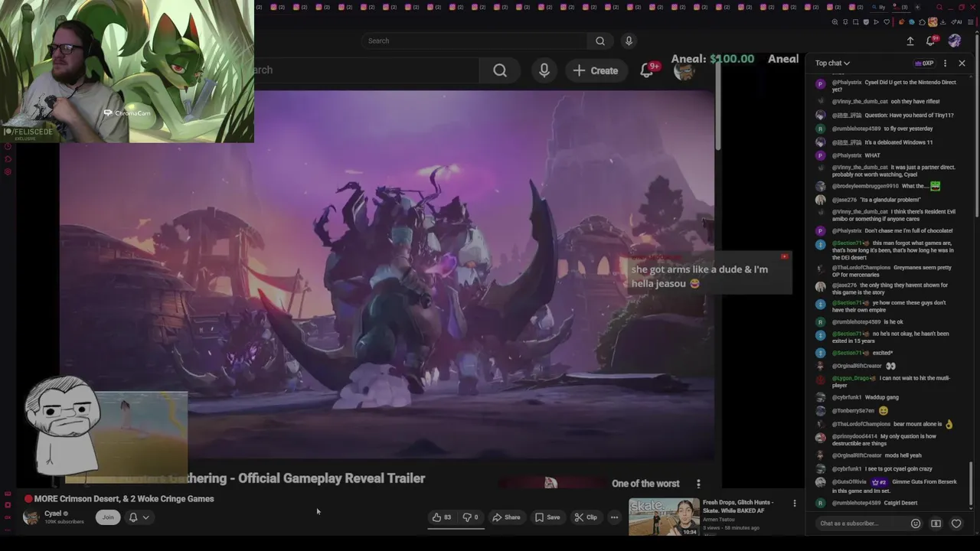This screenshot has height=551, width=980.
Task: Expand the notification bell dropdown beside Join
Action: point(139,517)
